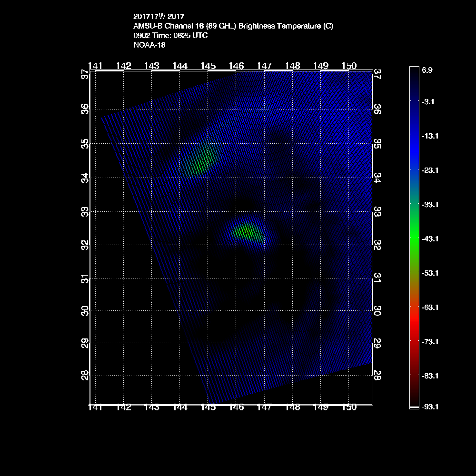Viewport: 476px width, 476px height.
Task: Click the 150 longitude label on bottom axis
Action: (349, 407)
